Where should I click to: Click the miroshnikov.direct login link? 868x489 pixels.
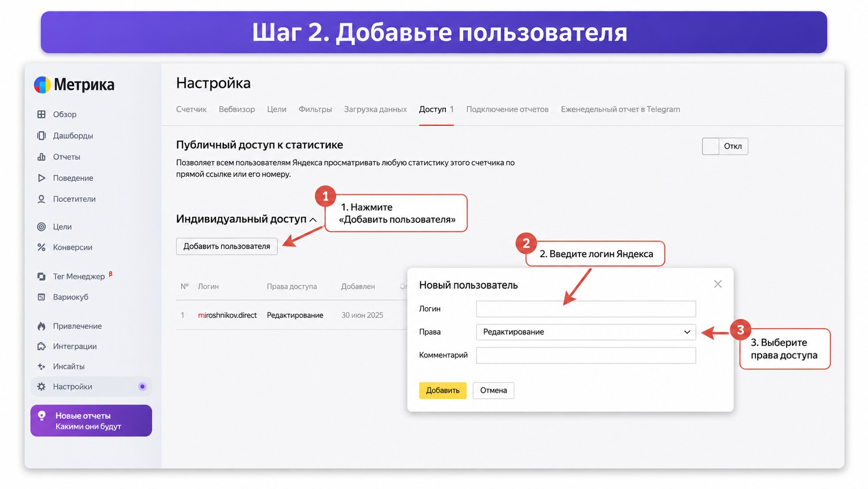[227, 315]
